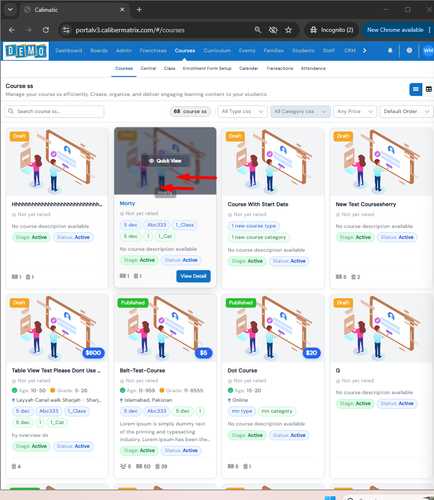Go back in browser

(x=12, y=30)
